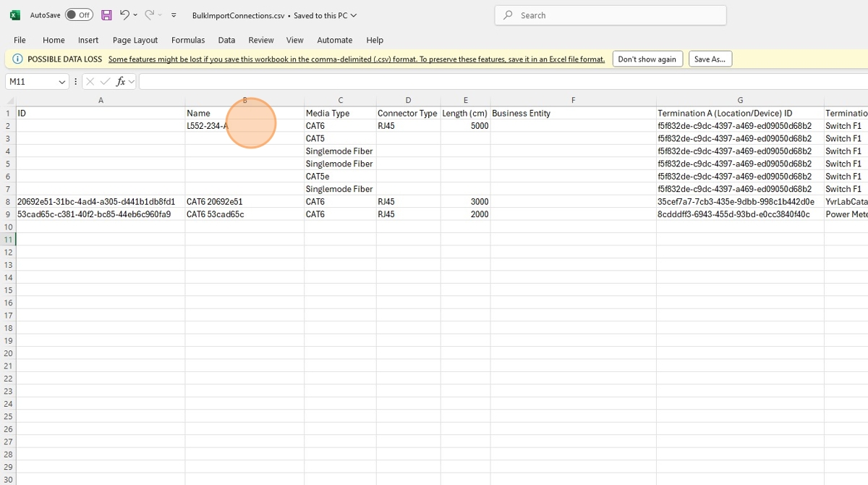Switch to the Formulas tab

(188, 41)
